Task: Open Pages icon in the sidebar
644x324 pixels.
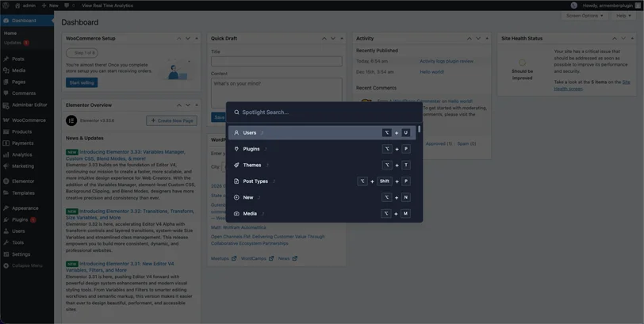Action: (x=6, y=82)
